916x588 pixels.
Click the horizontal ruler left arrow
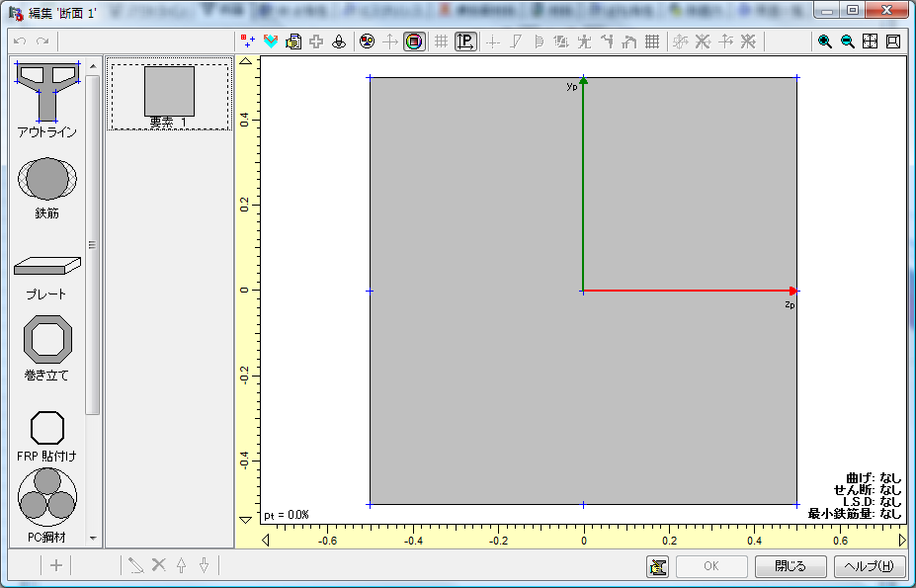266,541
